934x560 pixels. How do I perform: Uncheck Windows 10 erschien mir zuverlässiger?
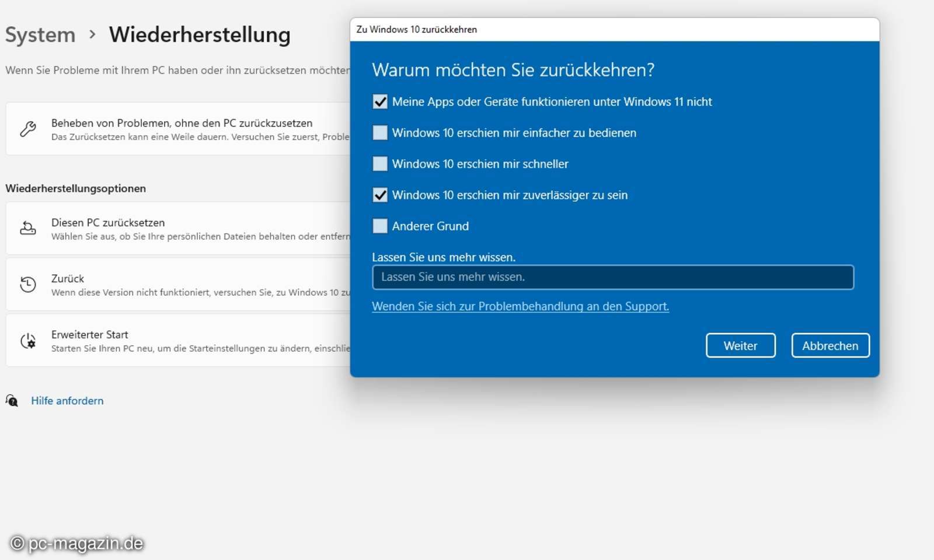380,195
